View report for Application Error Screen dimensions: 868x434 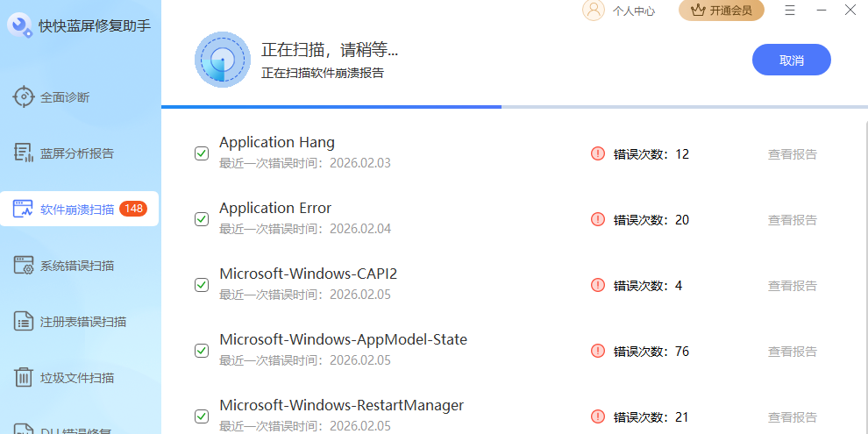point(792,220)
